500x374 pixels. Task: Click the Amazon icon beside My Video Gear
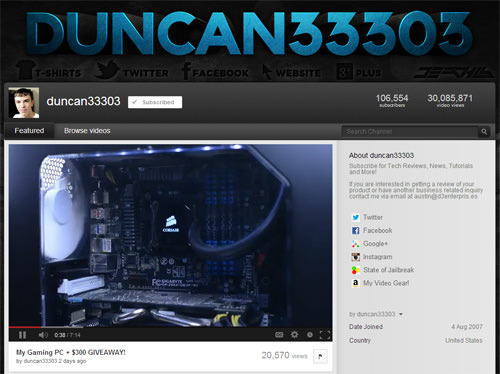pyautogui.click(x=356, y=283)
